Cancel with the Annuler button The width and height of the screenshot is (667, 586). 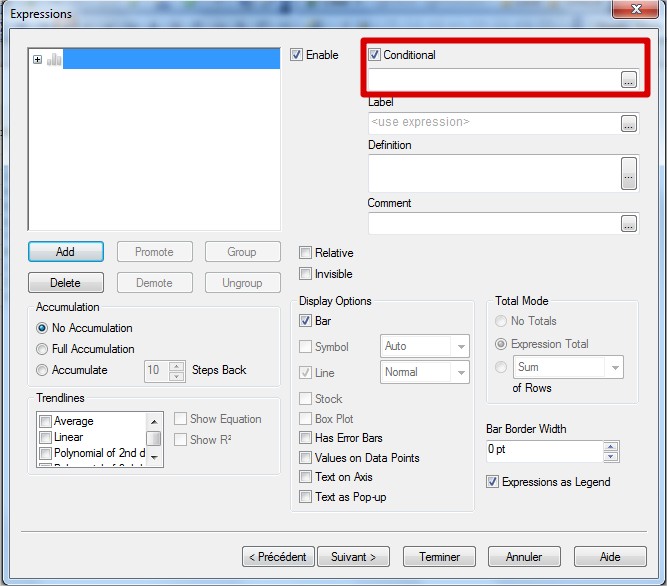[x=524, y=556]
